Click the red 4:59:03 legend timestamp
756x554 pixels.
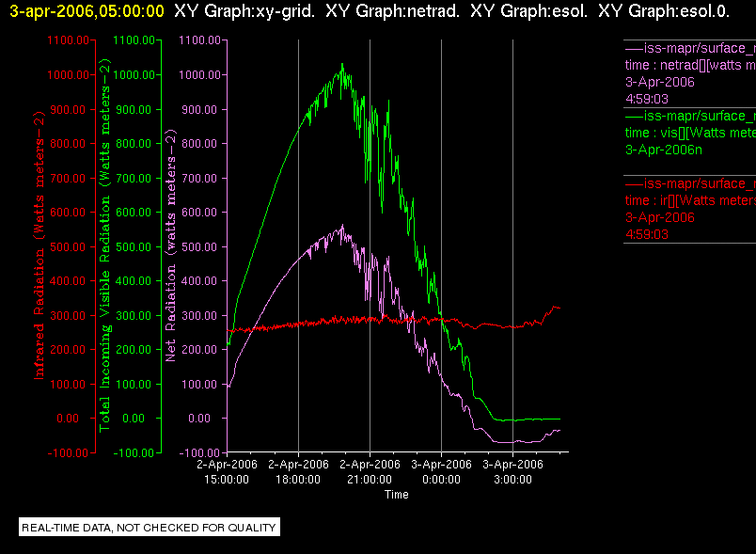coord(647,234)
